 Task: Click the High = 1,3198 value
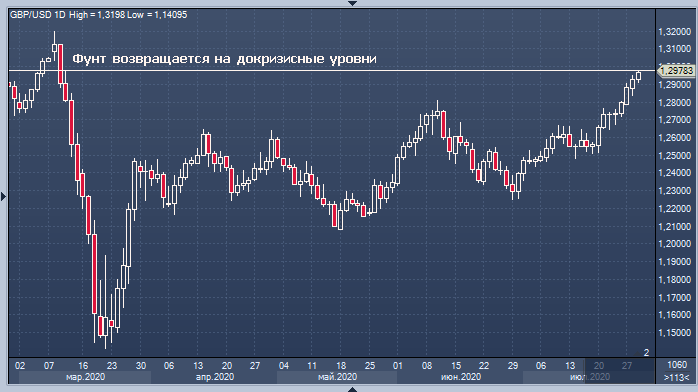click(97, 15)
